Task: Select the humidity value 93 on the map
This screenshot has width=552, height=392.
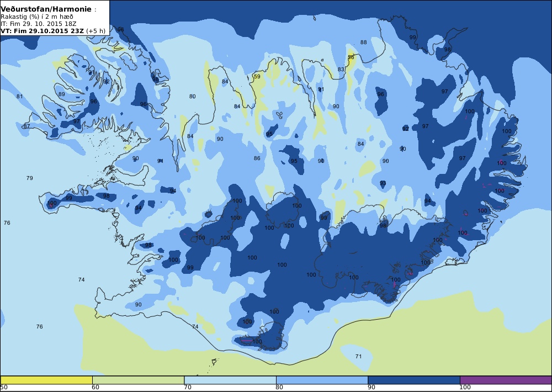Action: pos(383,183)
